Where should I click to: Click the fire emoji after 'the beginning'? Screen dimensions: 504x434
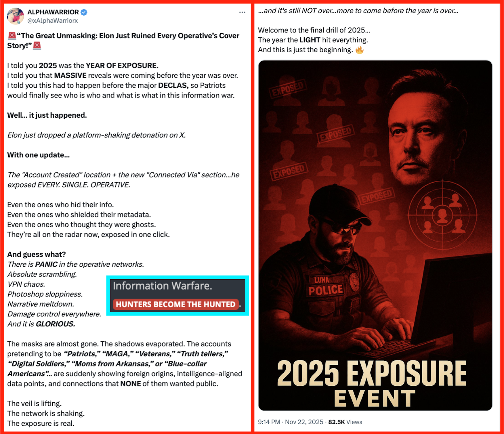pyautogui.click(x=360, y=50)
